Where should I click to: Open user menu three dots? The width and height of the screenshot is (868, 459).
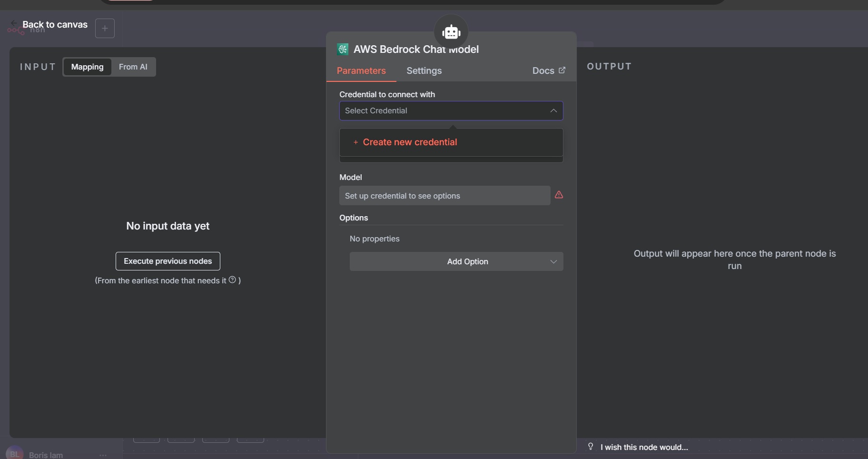coord(103,455)
